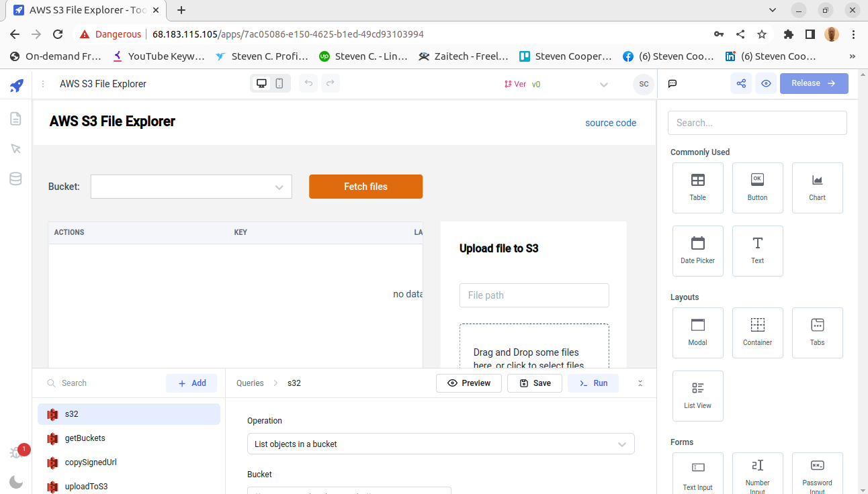Click the File path input field
The image size is (868, 494).
click(x=534, y=295)
